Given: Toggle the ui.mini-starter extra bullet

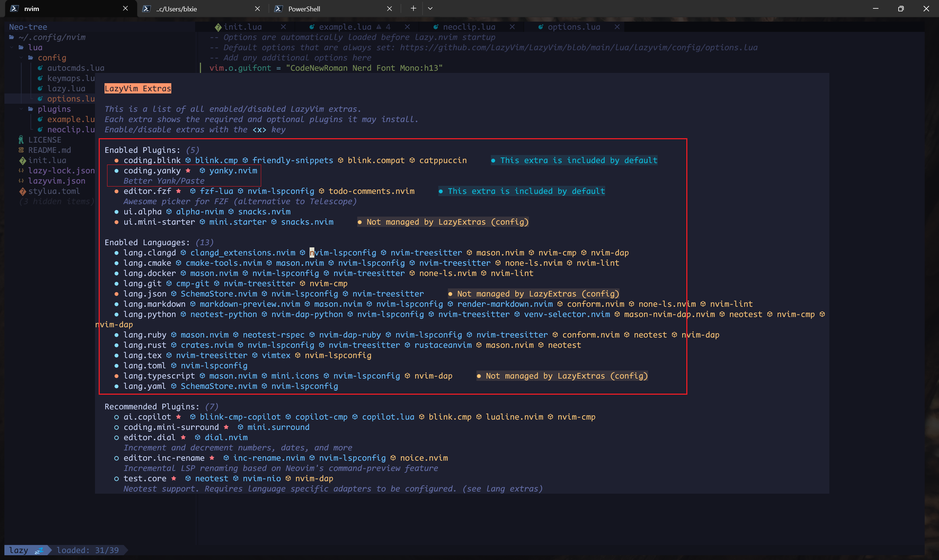Looking at the screenshot, I should (116, 222).
